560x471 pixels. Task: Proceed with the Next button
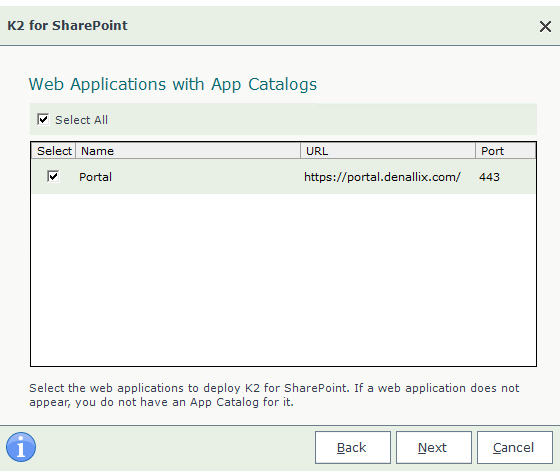(434, 447)
